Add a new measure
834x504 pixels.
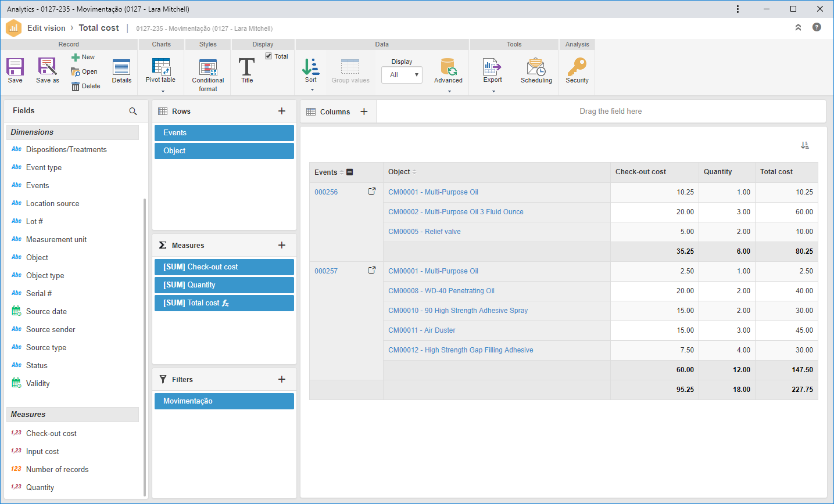tap(282, 245)
